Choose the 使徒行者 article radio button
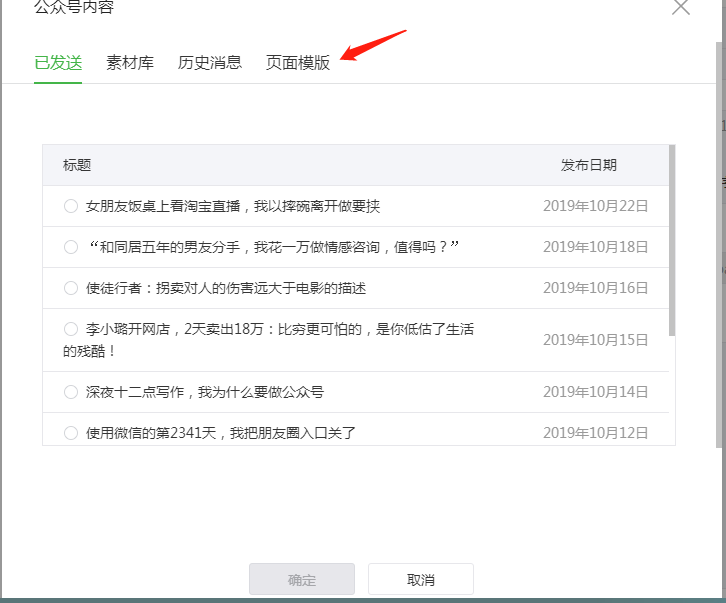 point(71,288)
